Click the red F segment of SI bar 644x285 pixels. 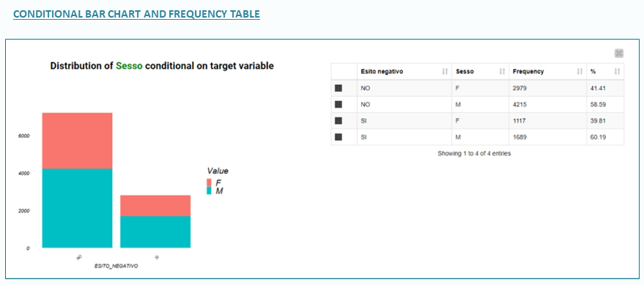pos(155,206)
